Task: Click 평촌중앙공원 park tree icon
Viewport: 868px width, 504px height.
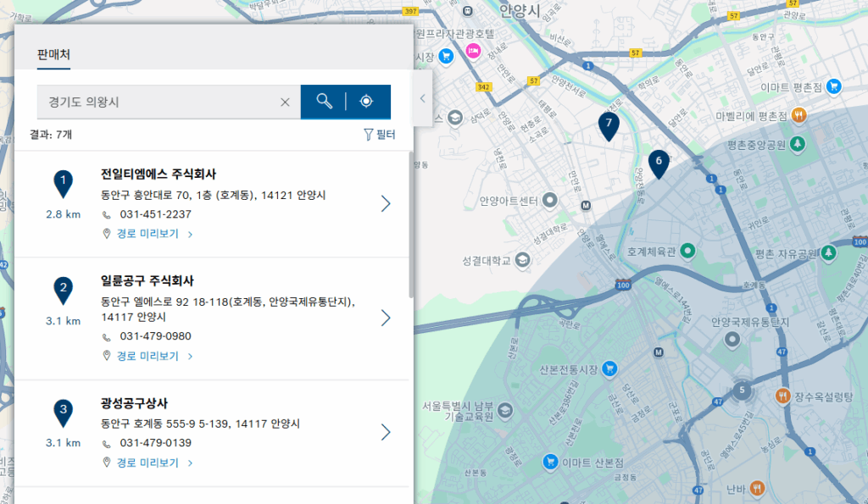Action: 797,144
